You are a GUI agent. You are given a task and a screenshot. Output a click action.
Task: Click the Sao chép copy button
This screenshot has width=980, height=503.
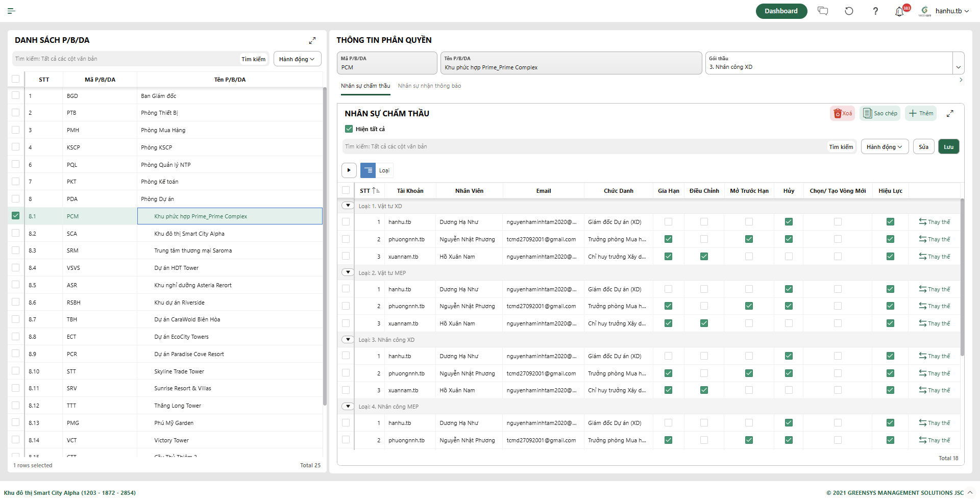click(x=880, y=113)
